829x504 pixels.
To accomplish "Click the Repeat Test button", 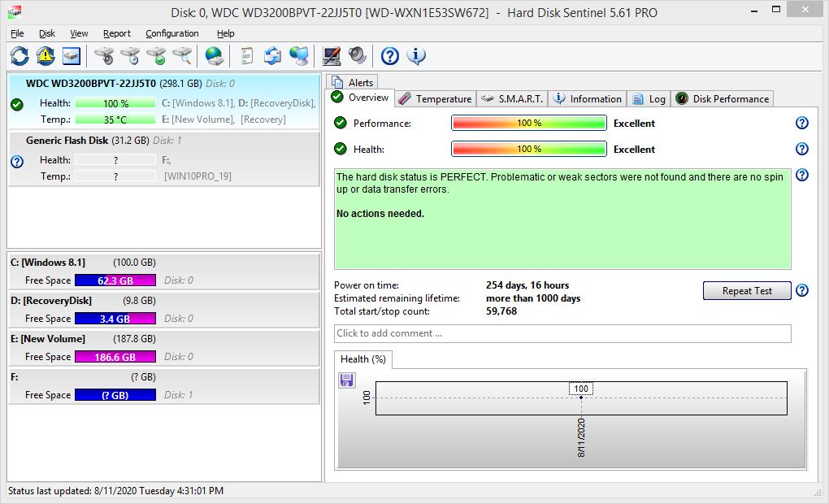I will click(x=747, y=291).
